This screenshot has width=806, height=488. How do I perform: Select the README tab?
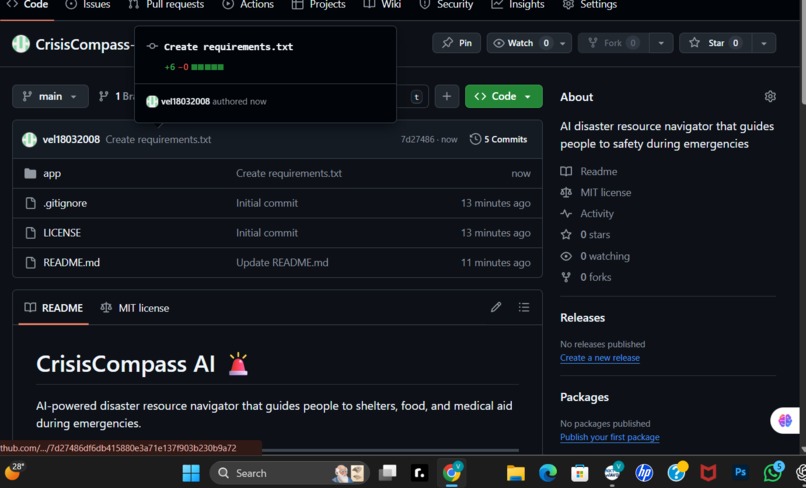coord(53,308)
